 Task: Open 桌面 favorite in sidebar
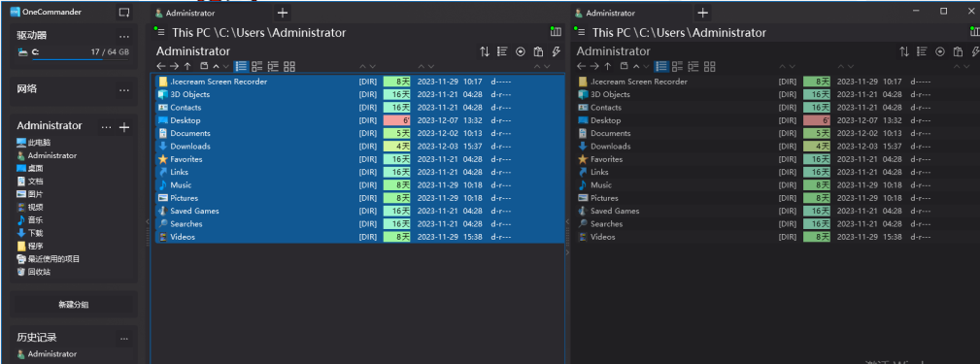coord(30,169)
